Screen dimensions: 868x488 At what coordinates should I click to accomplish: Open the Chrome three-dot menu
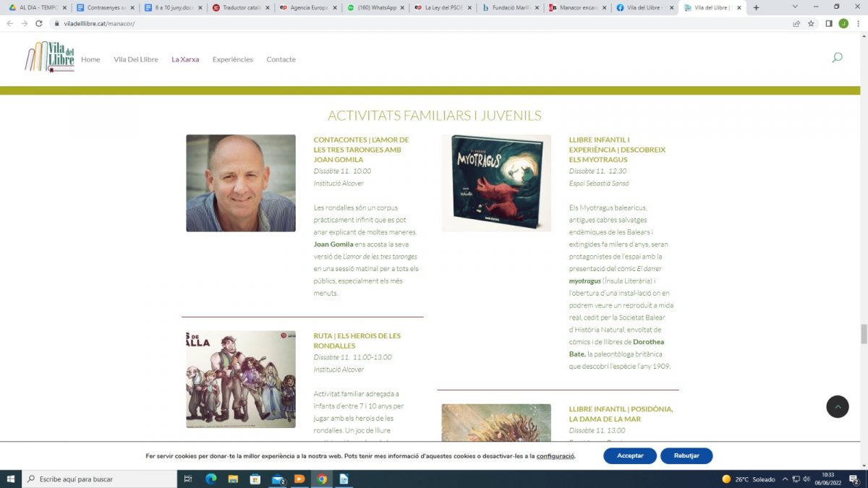(857, 23)
